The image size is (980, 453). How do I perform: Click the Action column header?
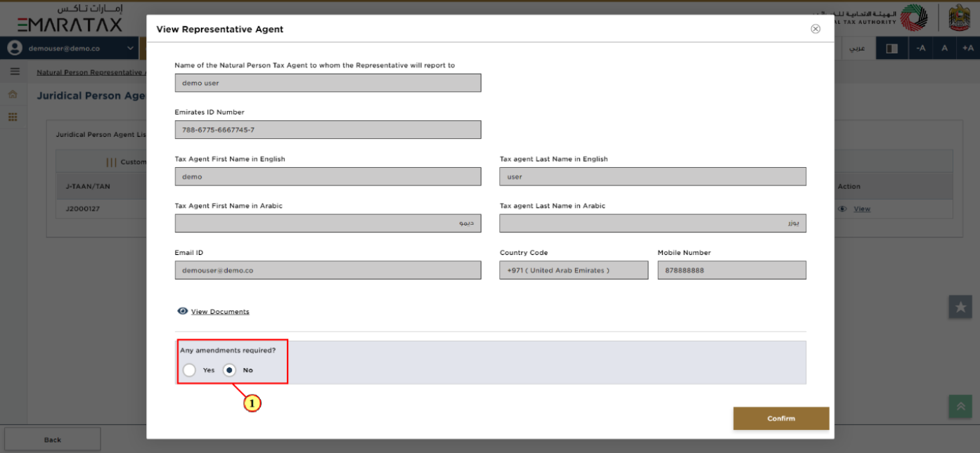(849, 186)
